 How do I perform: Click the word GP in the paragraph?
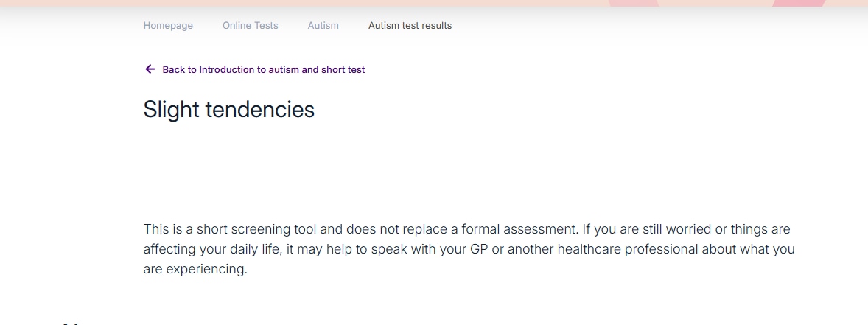[x=477, y=249]
